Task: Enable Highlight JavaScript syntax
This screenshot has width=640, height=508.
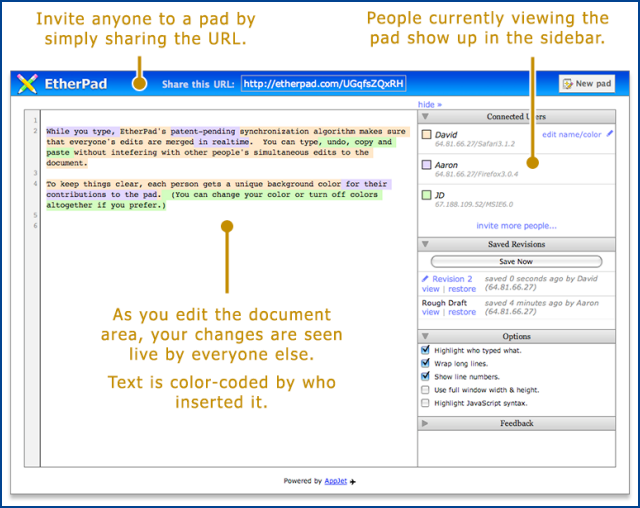Action: coord(425,403)
